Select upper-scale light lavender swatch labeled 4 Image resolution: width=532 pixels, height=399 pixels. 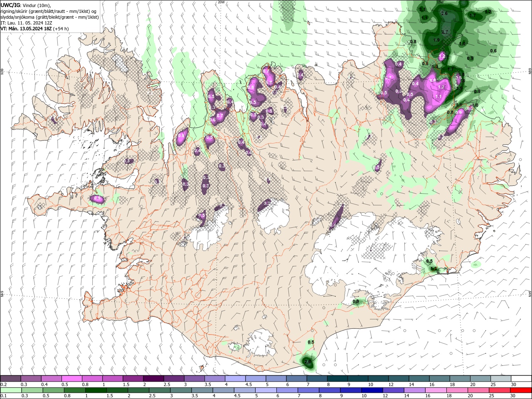pos(235,379)
